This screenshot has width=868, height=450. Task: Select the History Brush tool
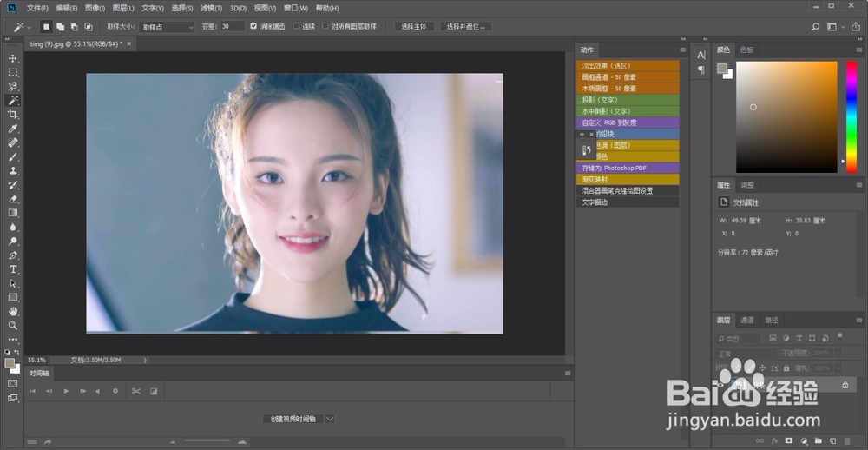13,184
